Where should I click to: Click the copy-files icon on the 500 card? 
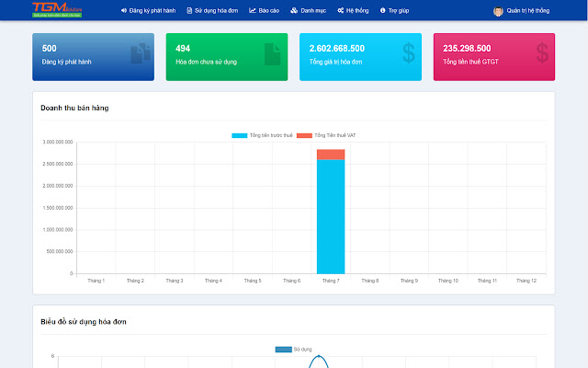coord(141,53)
